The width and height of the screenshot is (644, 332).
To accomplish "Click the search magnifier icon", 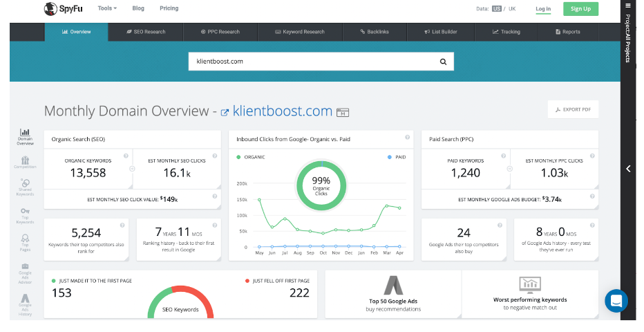I will pyautogui.click(x=444, y=62).
